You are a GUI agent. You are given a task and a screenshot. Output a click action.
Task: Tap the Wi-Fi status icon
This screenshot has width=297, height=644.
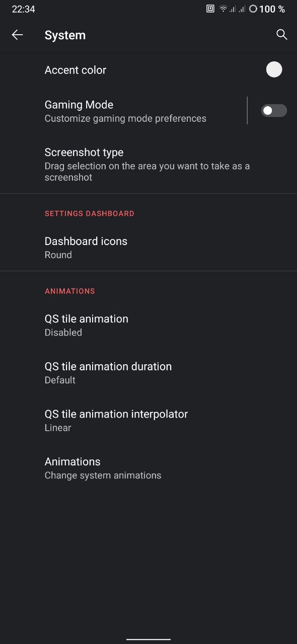coord(223,9)
